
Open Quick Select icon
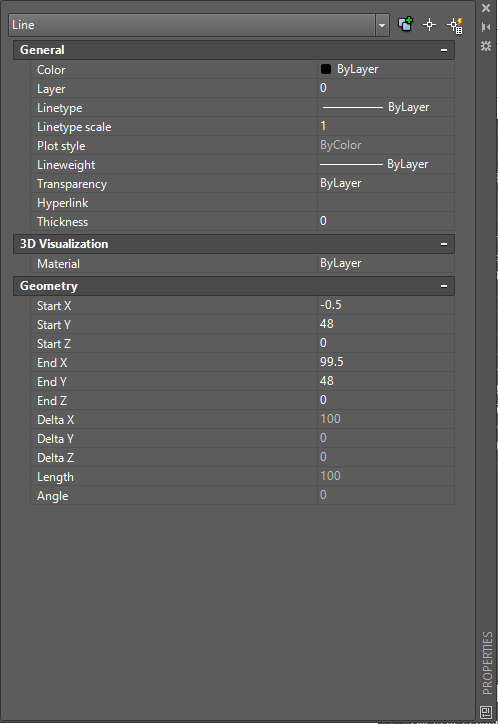point(455,25)
